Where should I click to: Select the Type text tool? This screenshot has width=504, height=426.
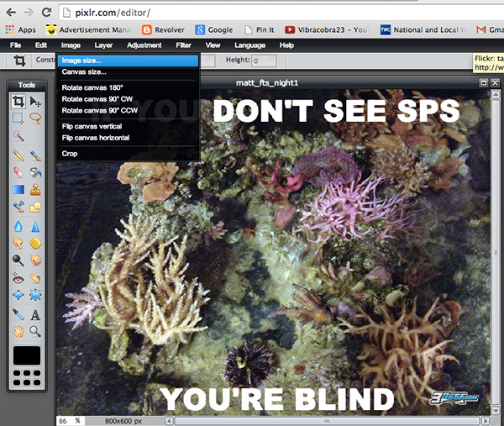(35, 314)
